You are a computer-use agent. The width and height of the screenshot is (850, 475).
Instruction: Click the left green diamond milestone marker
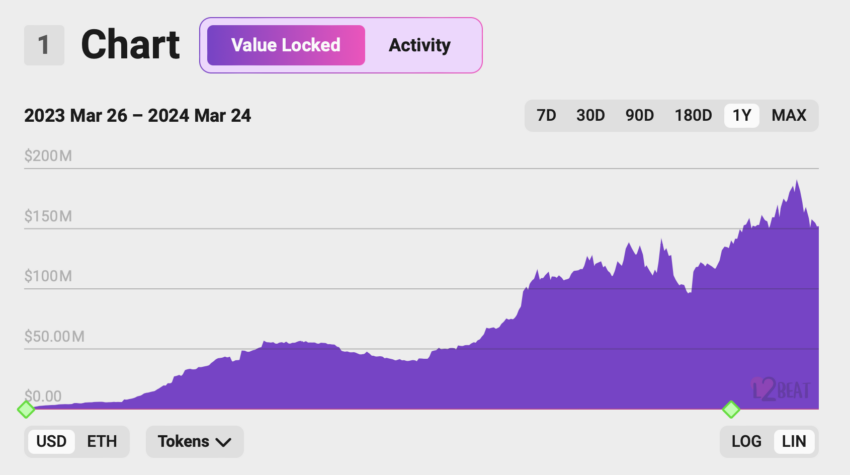(25, 409)
